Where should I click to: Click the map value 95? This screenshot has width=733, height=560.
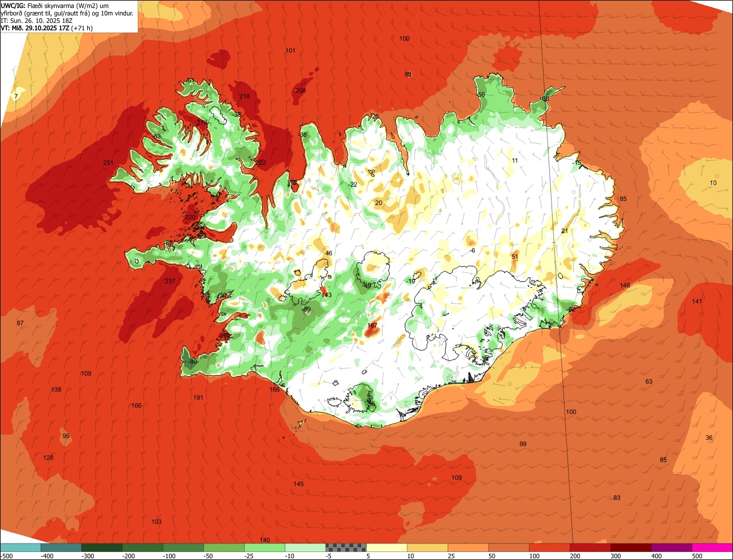(x=66, y=436)
